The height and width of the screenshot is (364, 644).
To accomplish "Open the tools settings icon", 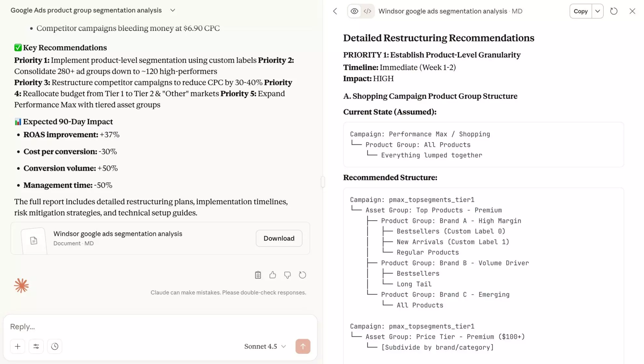I will (x=36, y=346).
